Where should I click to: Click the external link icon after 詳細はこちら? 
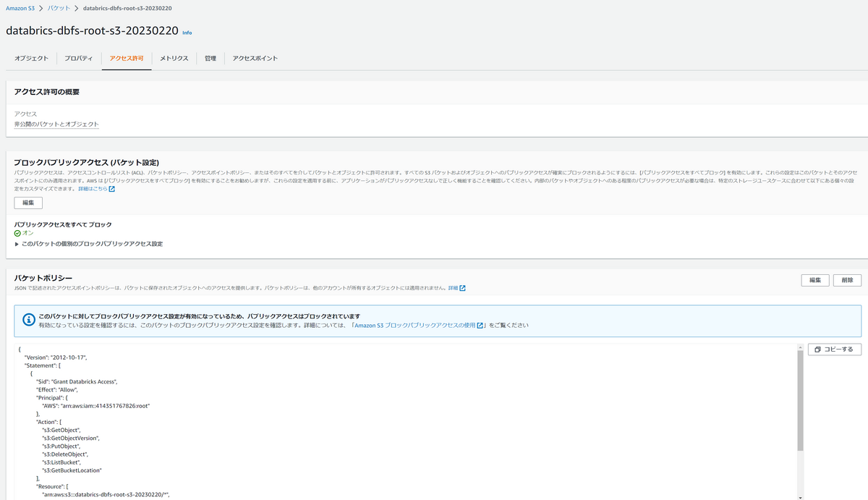(x=111, y=189)
